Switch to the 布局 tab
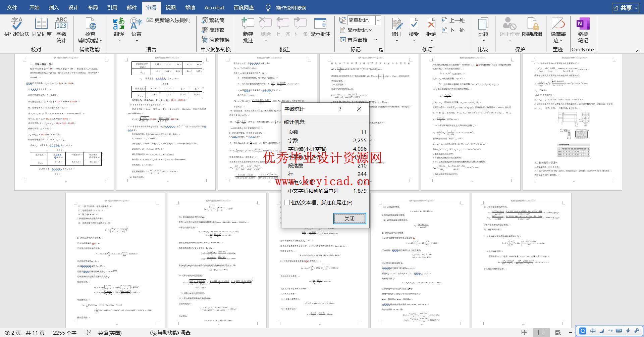Viewport: 644px width, 337px height. [x=93, y=7]
